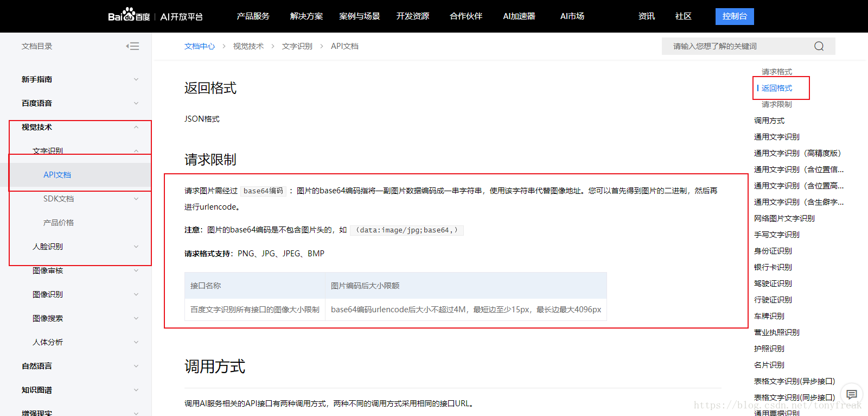This screenshot has height=416, width=868.
Task: Click the 图片编码后大小限额 table header
Action: (x=466, y=286)
